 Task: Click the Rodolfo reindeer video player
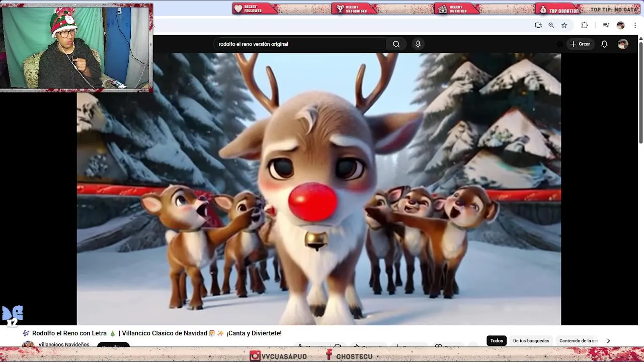click(x=318, y=189)
